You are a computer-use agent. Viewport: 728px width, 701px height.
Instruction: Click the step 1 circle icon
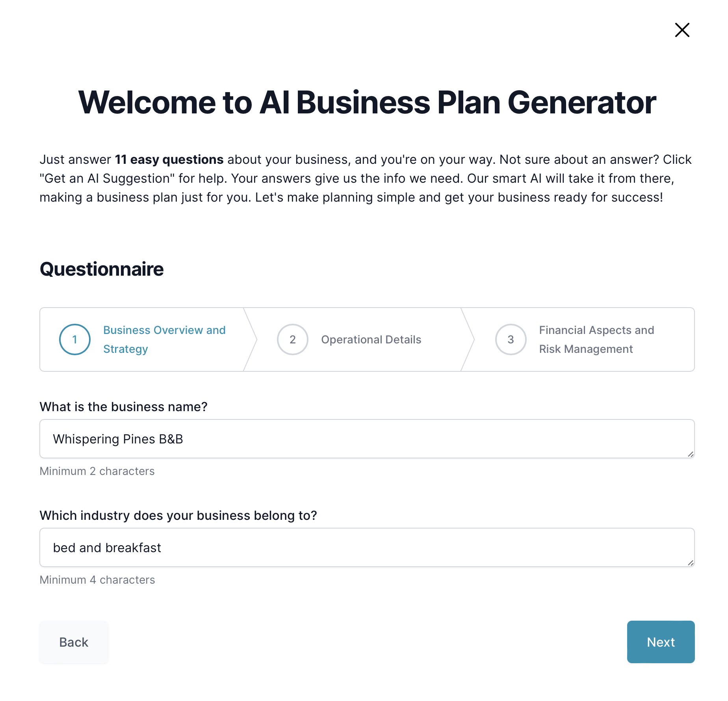[x=75, y=339]
